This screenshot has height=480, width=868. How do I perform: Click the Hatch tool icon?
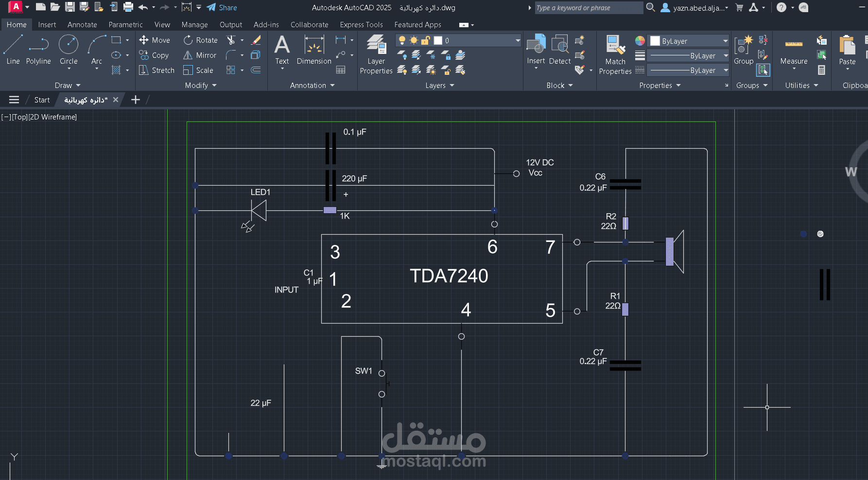point(116,70)
